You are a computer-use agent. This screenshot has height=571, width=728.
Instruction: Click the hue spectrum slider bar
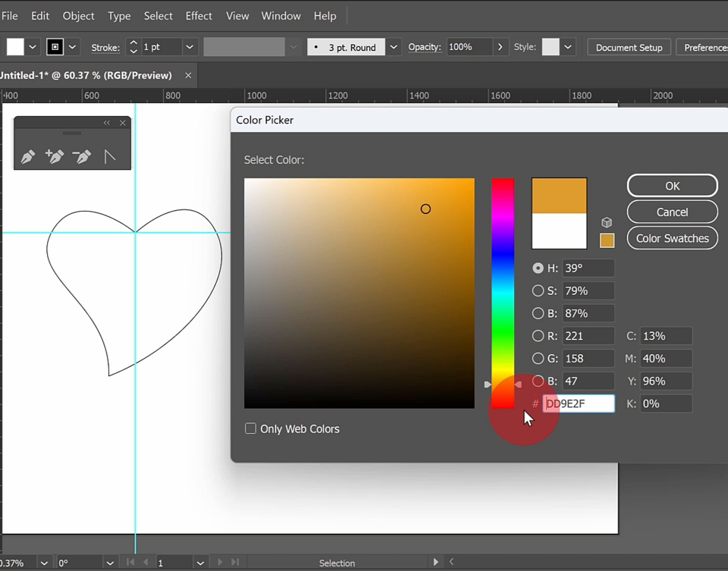click(x=503, y=293)
